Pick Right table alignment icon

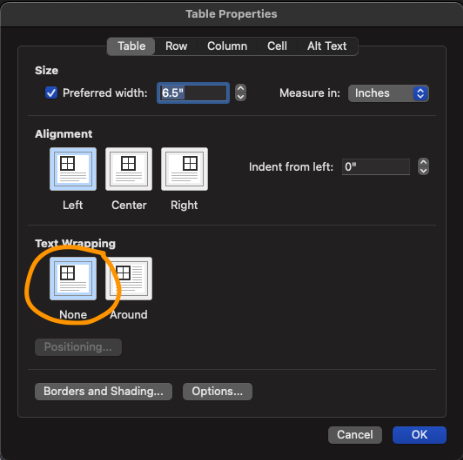(x=184, y=169)
